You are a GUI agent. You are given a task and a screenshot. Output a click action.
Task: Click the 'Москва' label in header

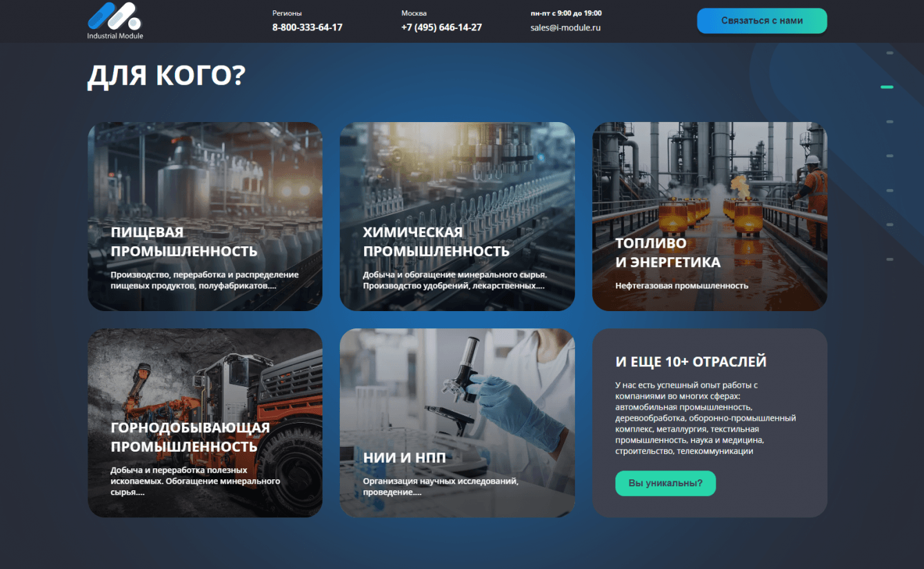(414, 13)
